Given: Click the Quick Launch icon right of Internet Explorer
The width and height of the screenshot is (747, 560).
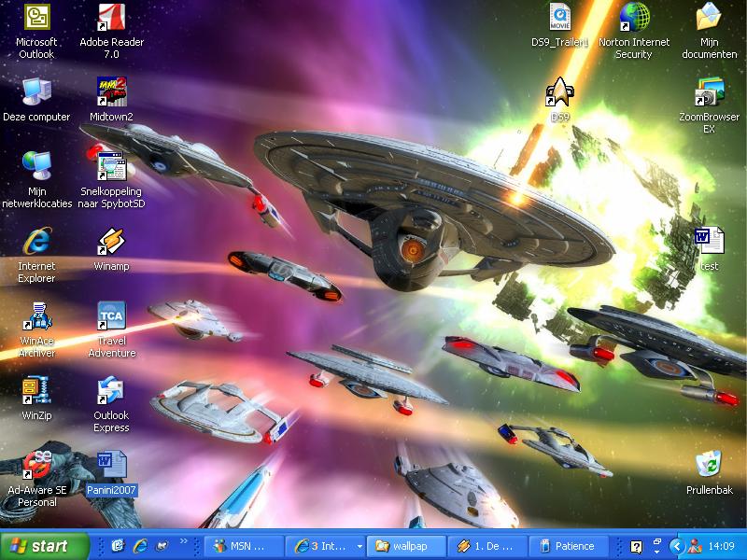Looking at the screenshot, I should [162, 546].
